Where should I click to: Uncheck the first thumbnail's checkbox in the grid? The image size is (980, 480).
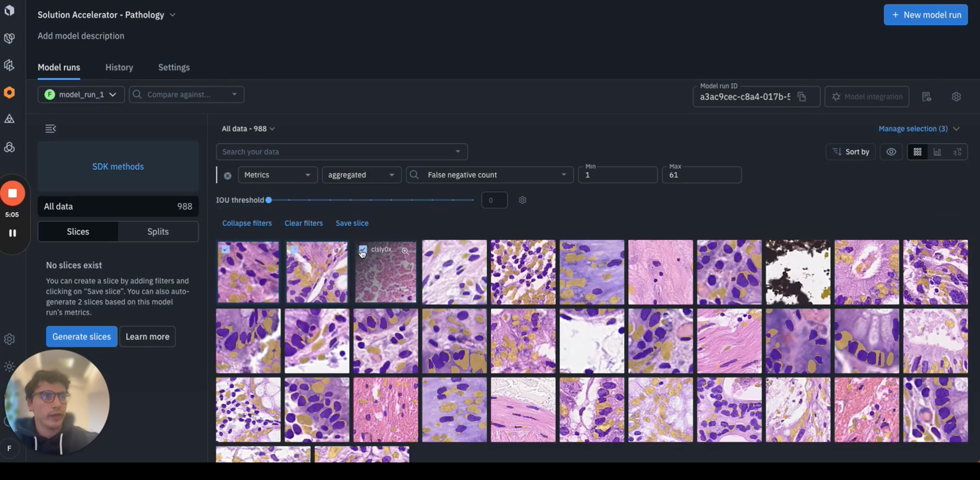[x=225, y=249]
